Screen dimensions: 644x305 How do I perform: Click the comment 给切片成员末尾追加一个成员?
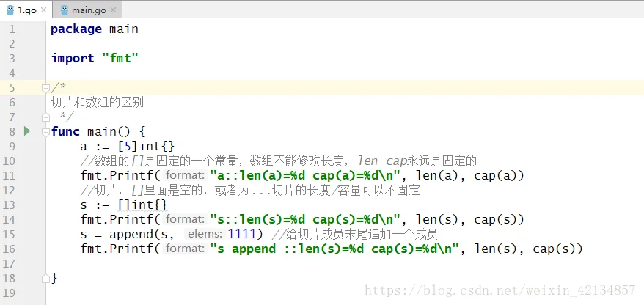pyautogui.click(x=354, y=235)
